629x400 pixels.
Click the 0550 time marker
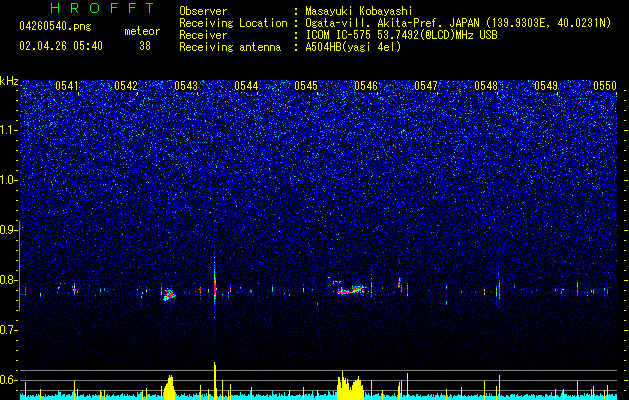click(605, 86)
